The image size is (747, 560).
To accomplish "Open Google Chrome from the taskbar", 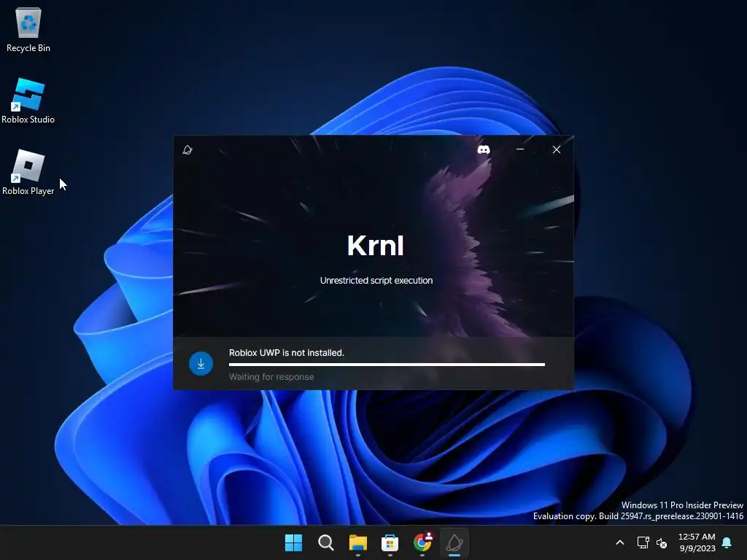I will [422, 542].
